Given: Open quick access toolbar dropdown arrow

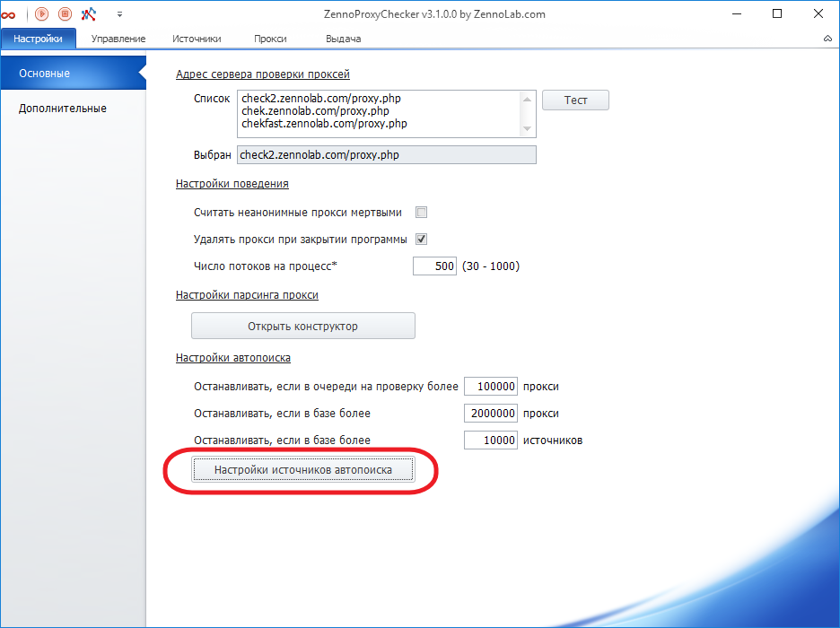Looking at the screenshot, I should [x=119, y=14].
